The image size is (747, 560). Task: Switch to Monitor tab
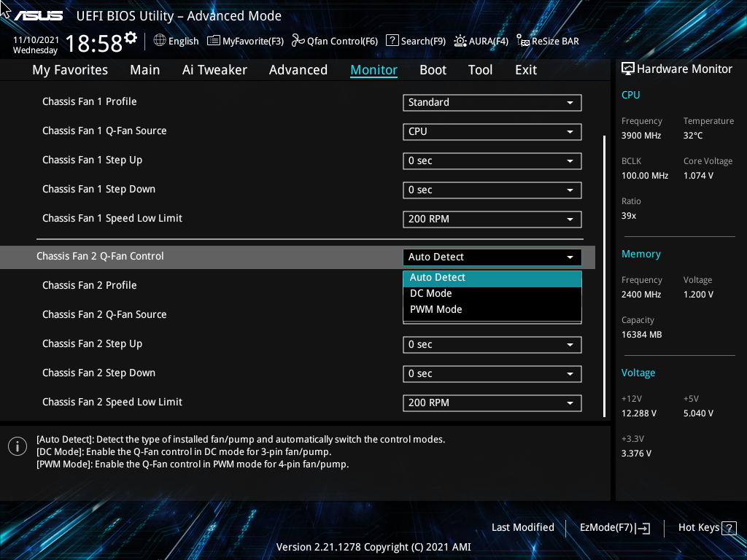pyautogui.click(x=374, y=70)
